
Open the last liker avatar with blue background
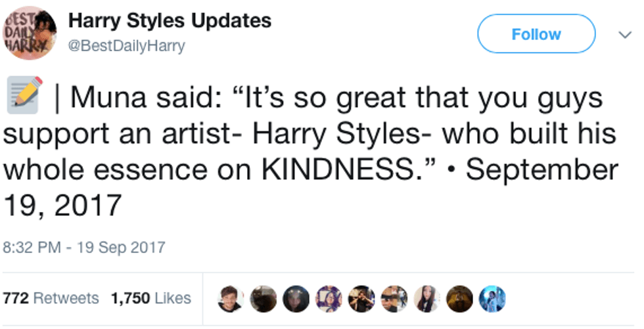(491, 299)
